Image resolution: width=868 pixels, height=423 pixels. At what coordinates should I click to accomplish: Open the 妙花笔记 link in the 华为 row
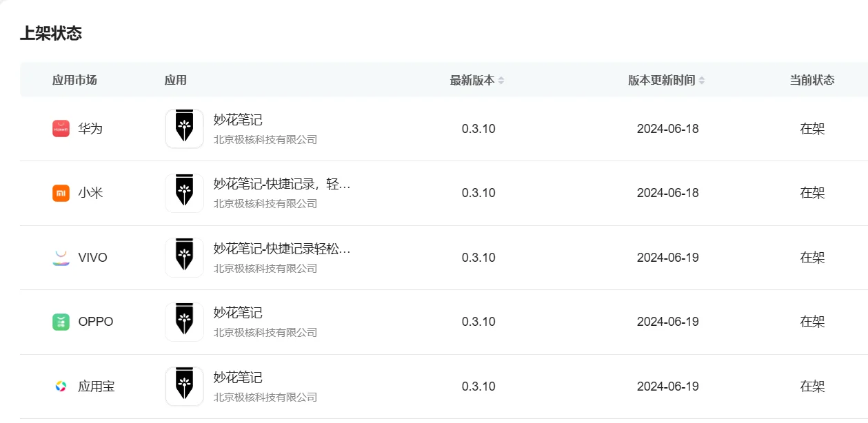[238, 119]
